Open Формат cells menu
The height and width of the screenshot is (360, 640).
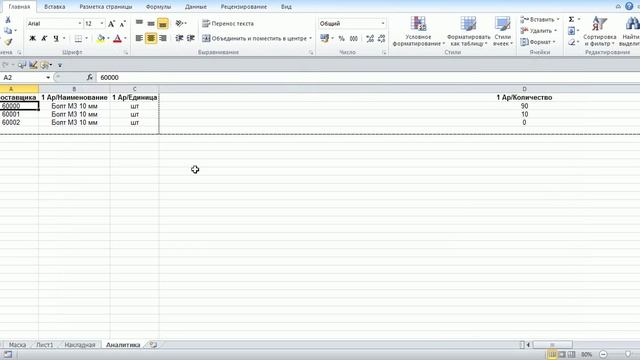537,42
